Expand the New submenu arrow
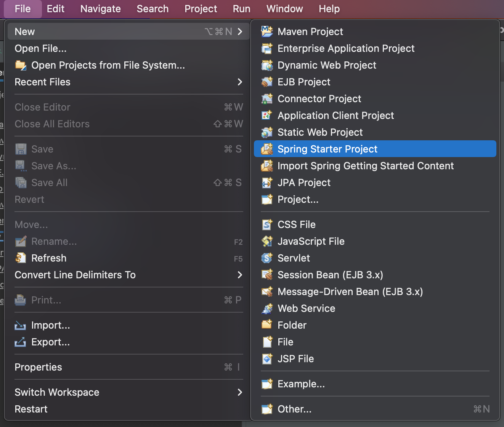The height and width of the screenshot is (427, 504). [240, 31]
